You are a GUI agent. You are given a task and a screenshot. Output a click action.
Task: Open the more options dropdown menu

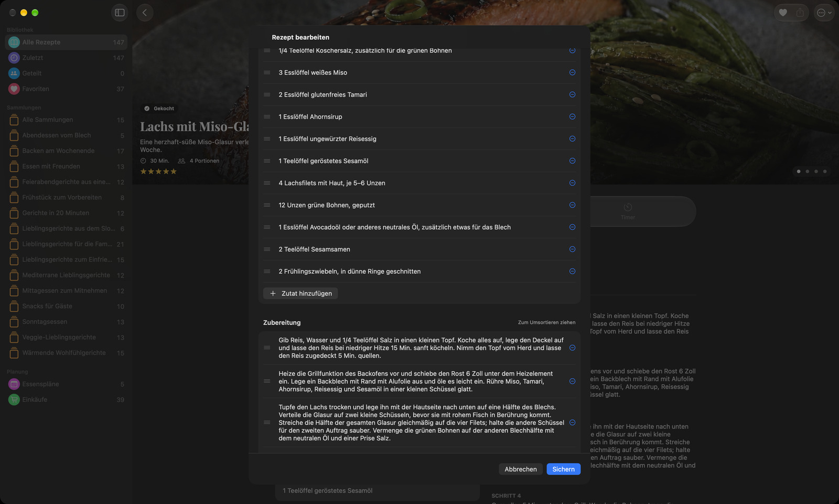824,13
